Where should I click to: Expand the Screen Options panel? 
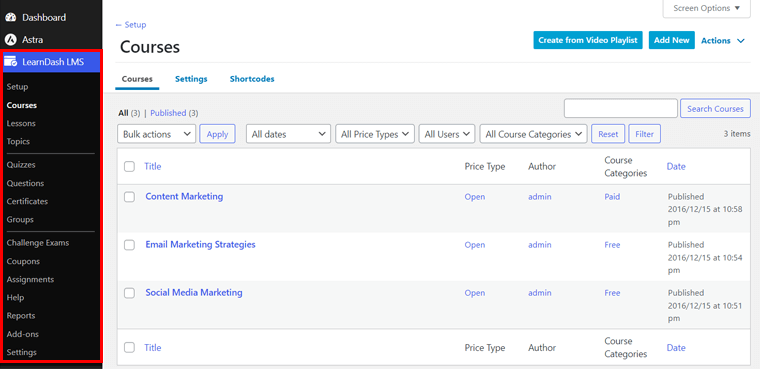707,8
